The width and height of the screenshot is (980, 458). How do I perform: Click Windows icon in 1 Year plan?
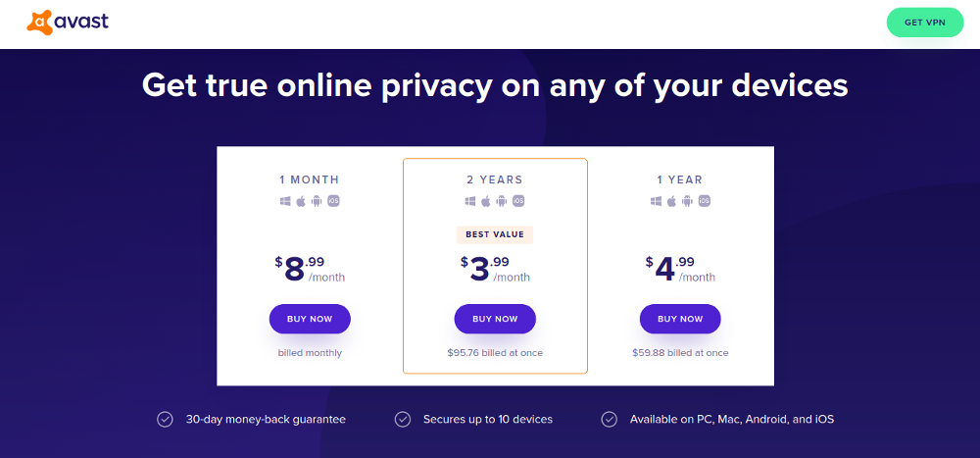point(656,201)
